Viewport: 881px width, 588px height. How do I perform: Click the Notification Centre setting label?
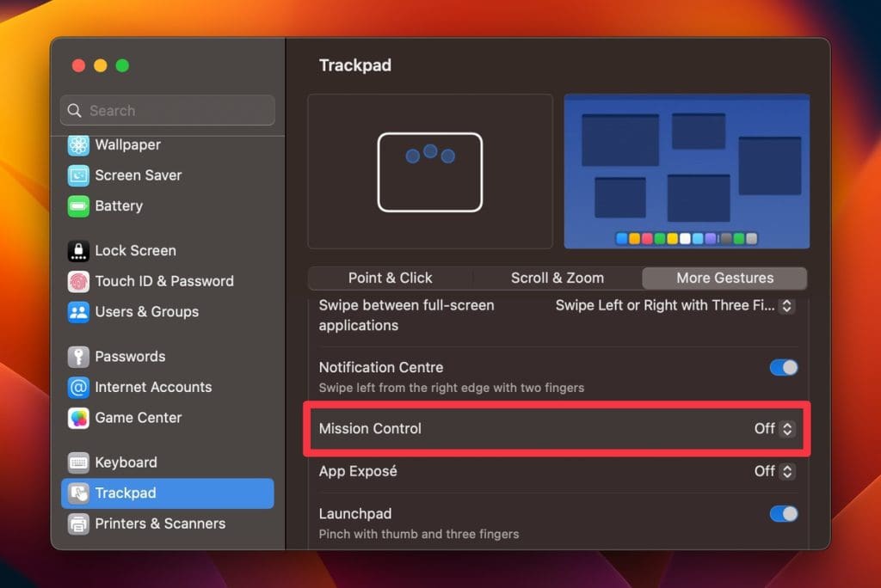[x=381, y=367]
